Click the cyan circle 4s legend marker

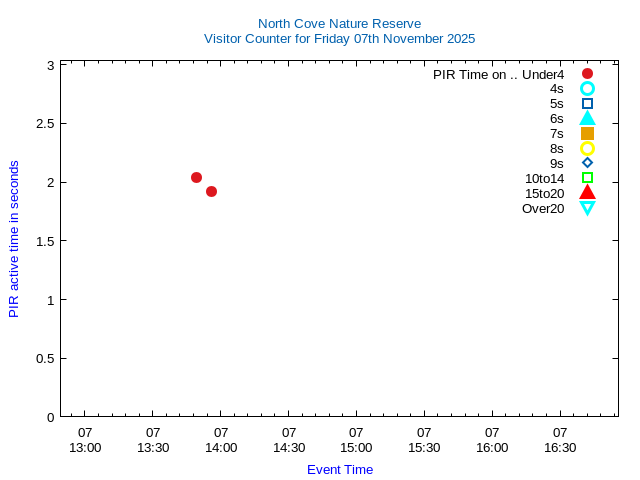(587, 89)
